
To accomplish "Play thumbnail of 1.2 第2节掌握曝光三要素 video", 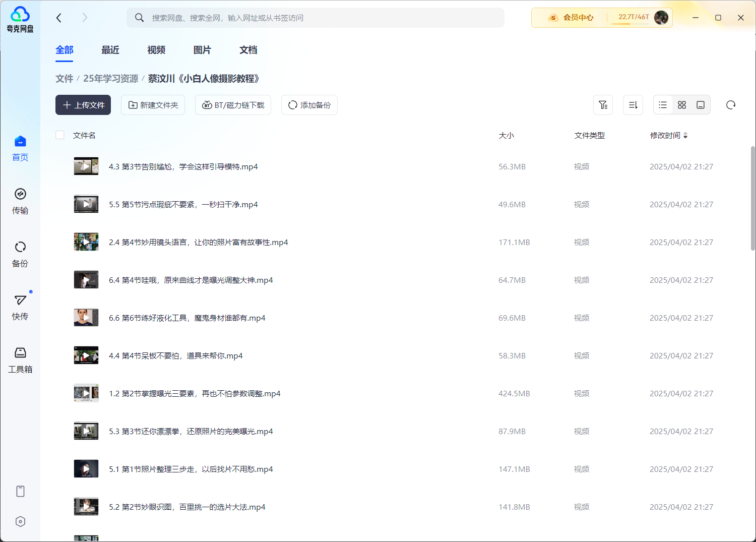I will pos(86,393).
